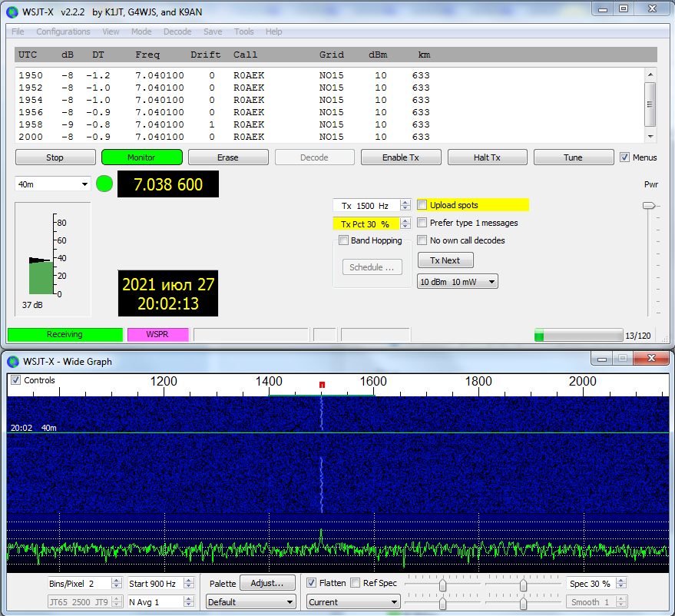
Task: Decrease Bins/Pixel with the down arrow
Action: coord(116,586)
